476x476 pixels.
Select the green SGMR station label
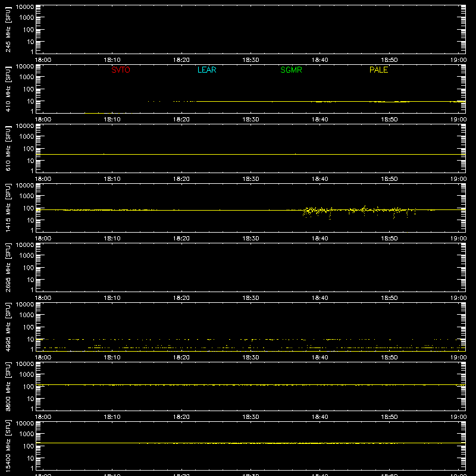tap(291, 70)
